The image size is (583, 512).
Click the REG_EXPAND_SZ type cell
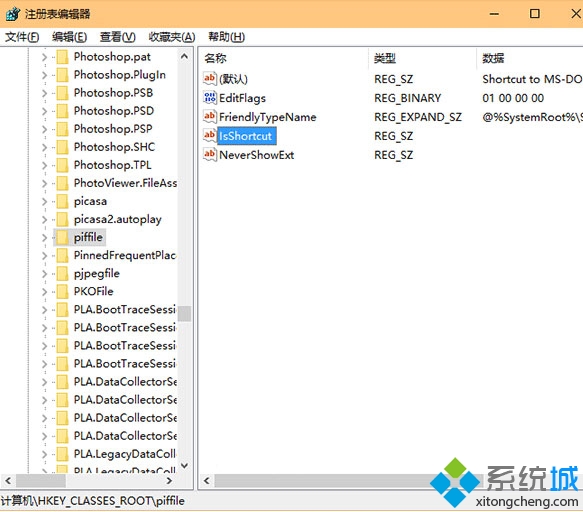tap(418, 117)
